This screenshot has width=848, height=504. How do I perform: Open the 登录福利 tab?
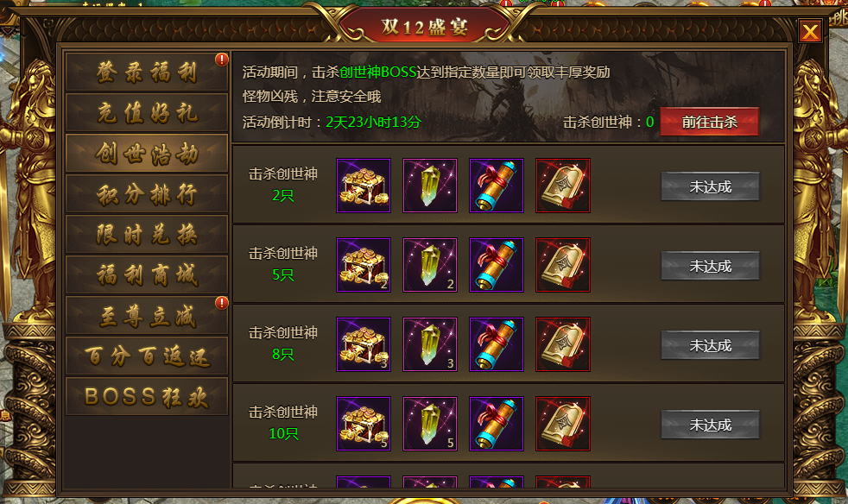pyautogui.click(x=147, y=72)
